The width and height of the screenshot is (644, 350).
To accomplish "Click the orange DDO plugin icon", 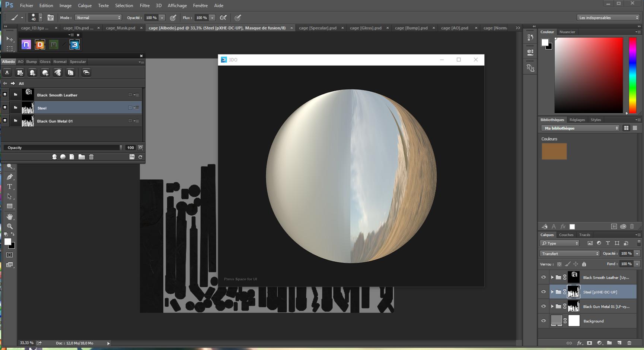I will pos(40,45).
